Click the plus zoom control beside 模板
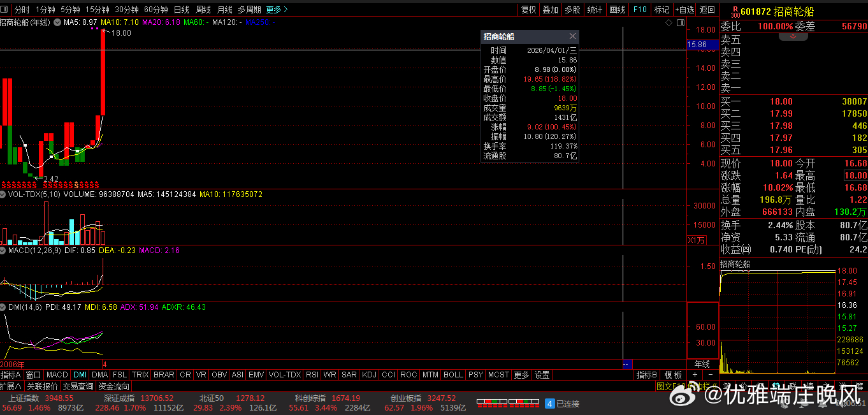This screenshot has height=415, width=868. pos(694,375)
